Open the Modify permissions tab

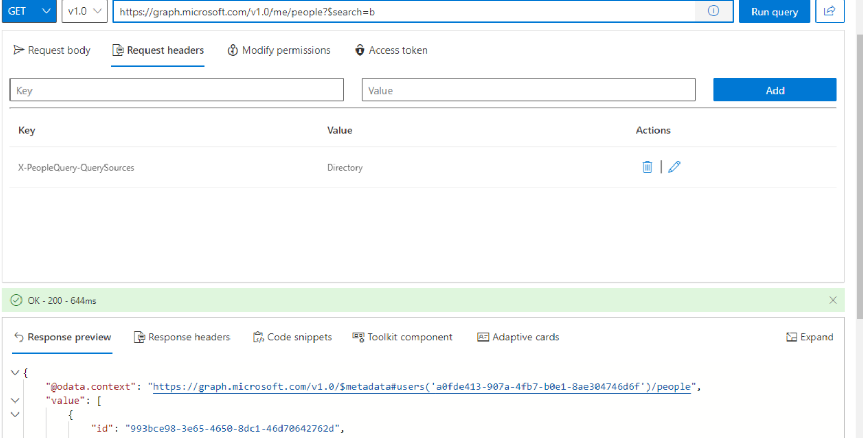pos(279,50)
